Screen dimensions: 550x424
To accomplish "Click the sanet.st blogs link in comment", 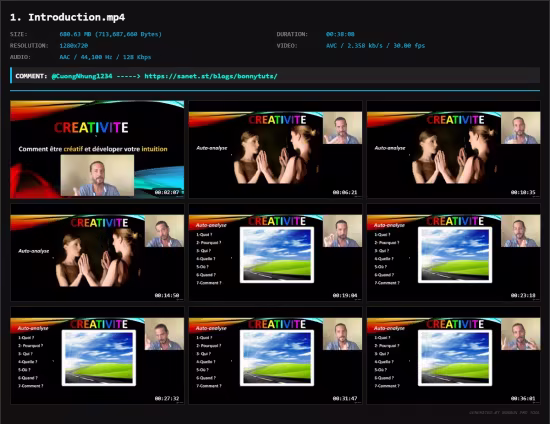I will [x=211, y=76].
